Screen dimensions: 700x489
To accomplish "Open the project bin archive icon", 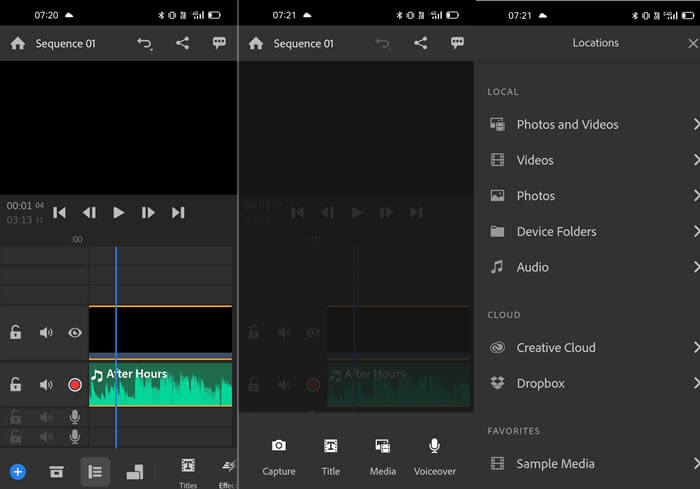I will point(57,471).
